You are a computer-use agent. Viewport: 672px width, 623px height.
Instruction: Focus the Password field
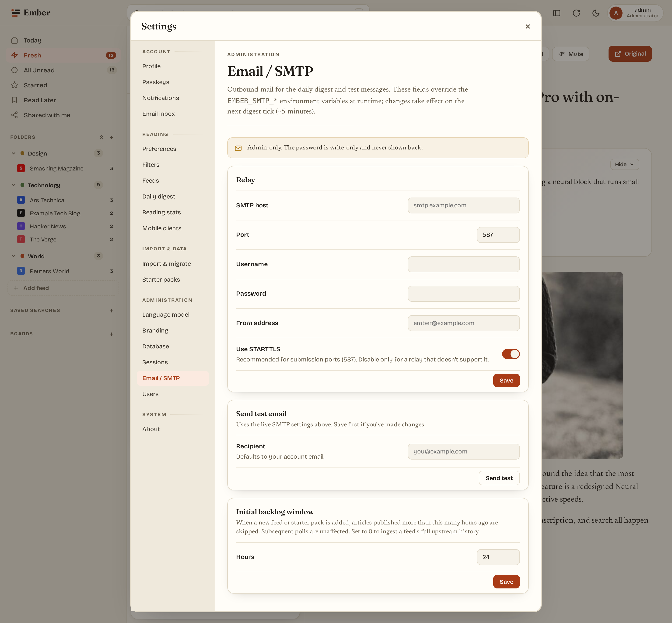[463, 294]
